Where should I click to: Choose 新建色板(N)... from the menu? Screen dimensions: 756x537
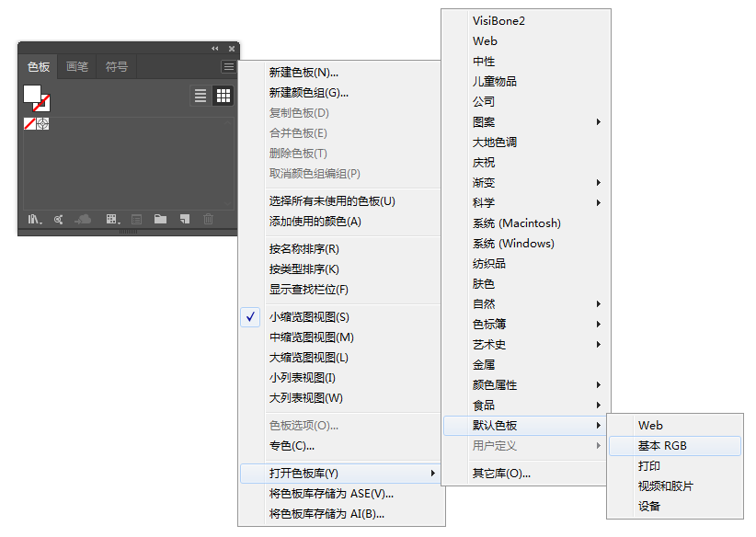point(340,73)
